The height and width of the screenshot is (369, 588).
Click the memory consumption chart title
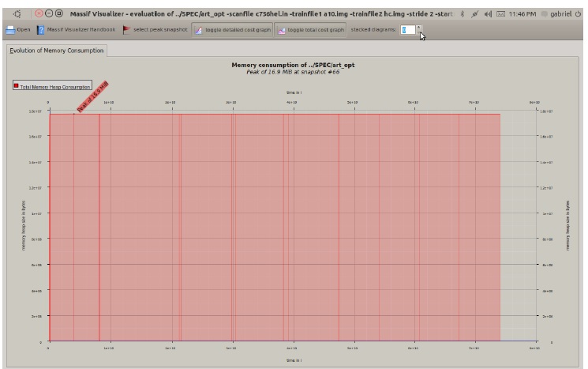pos(290,65)
